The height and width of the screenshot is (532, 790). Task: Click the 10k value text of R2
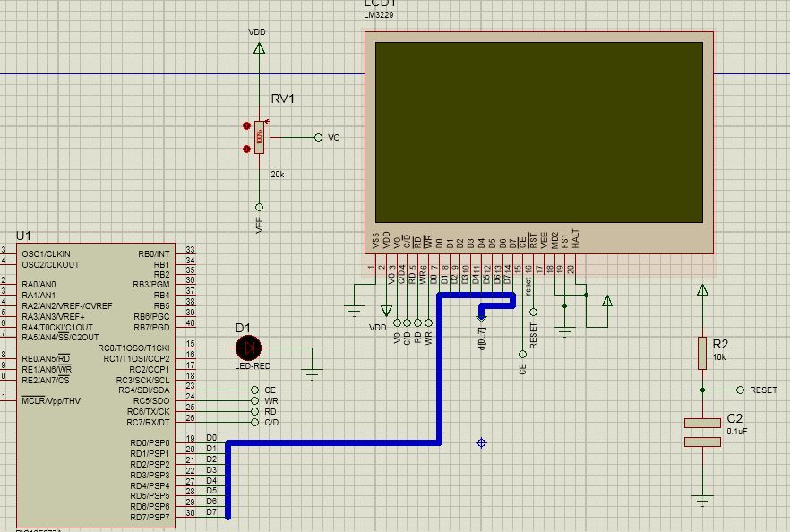point(719,357)
